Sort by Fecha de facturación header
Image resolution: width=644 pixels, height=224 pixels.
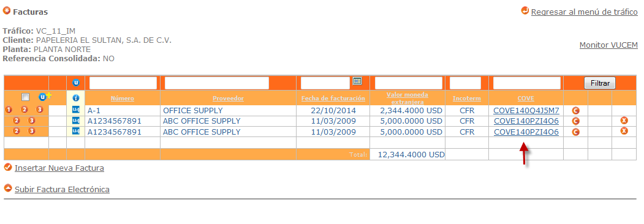click(333, 99)
